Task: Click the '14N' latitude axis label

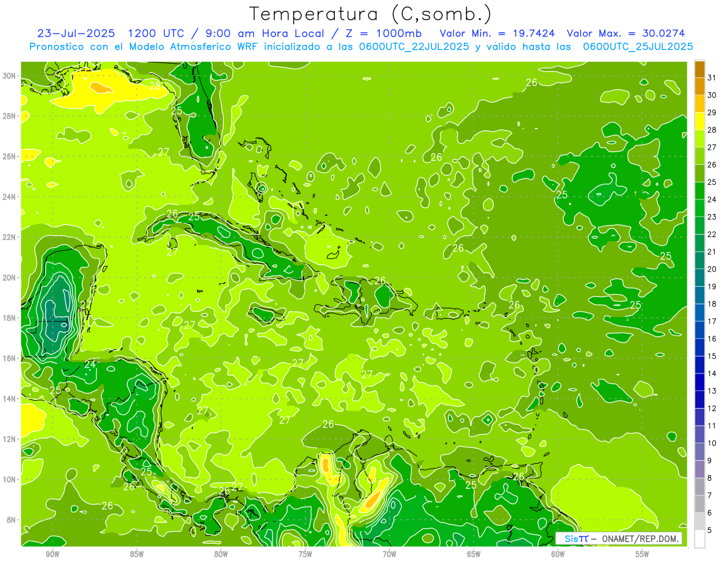Action: click(10, 399)
